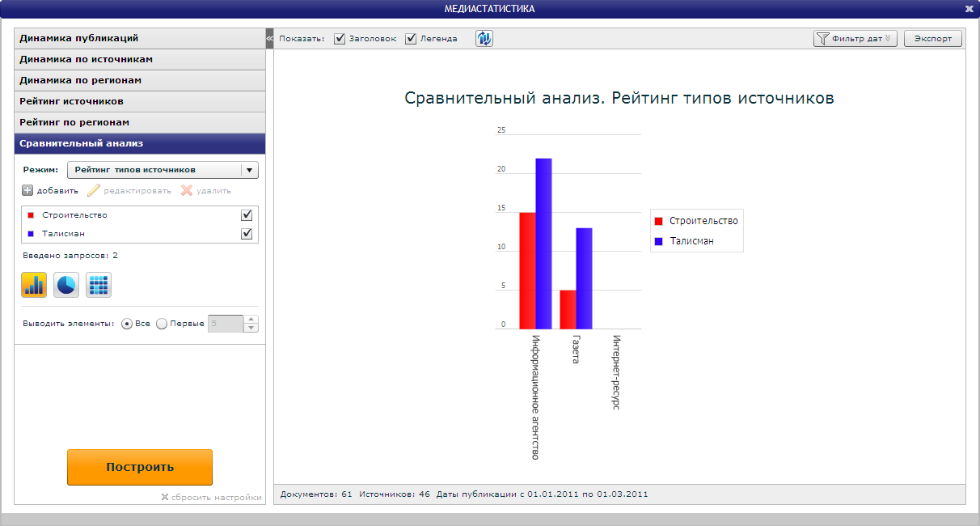Click the Даты публикации status text
This screenshot has height=526, width=980.
[542, 494]
